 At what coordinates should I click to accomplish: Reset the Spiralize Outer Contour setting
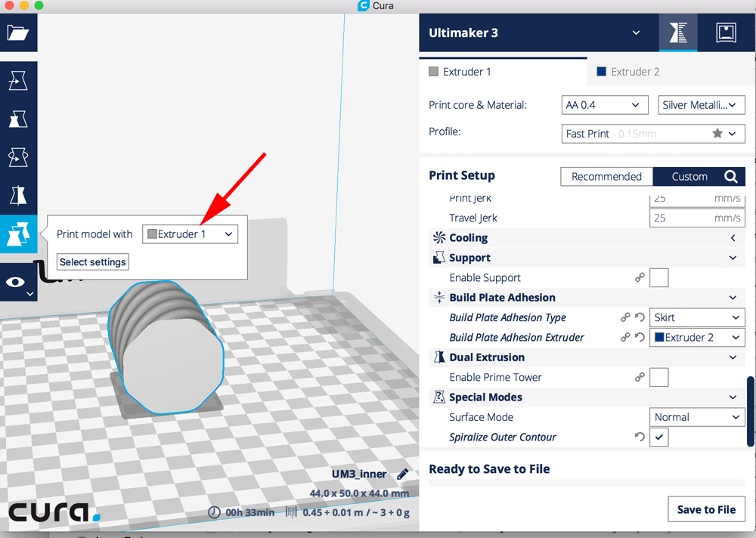(640, 437)
